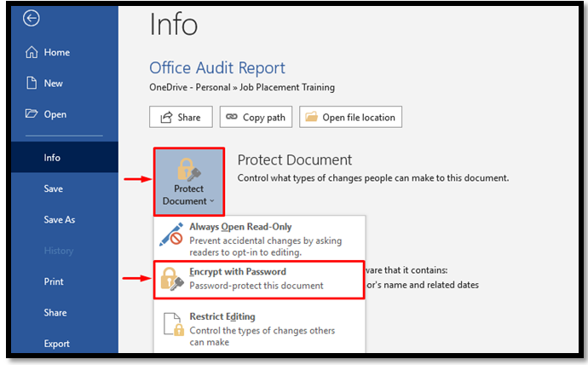Select the Info tab in the sidebar
The image size is (588, 365).
tap(65, 157)
